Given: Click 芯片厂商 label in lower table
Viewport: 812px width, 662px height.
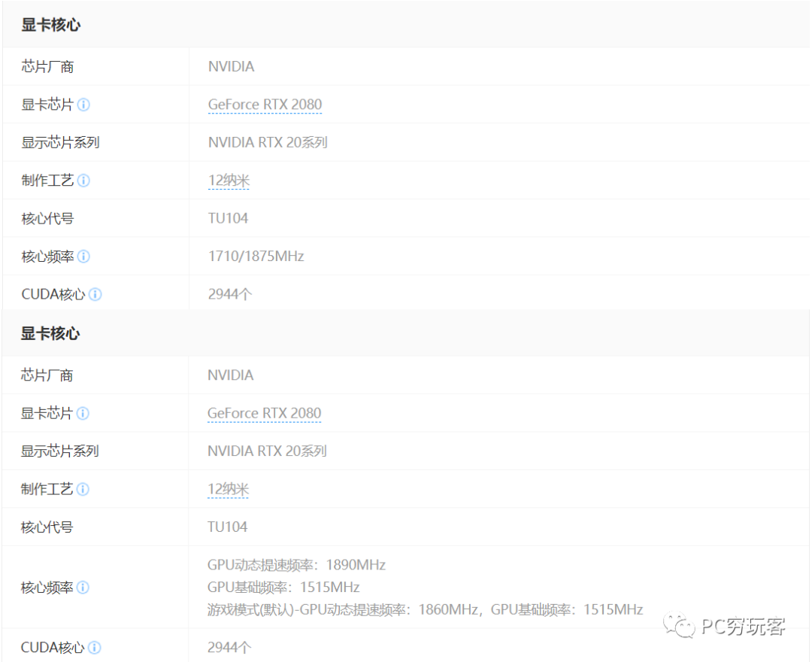Looking at the screenshot, I should pos(47,375).
